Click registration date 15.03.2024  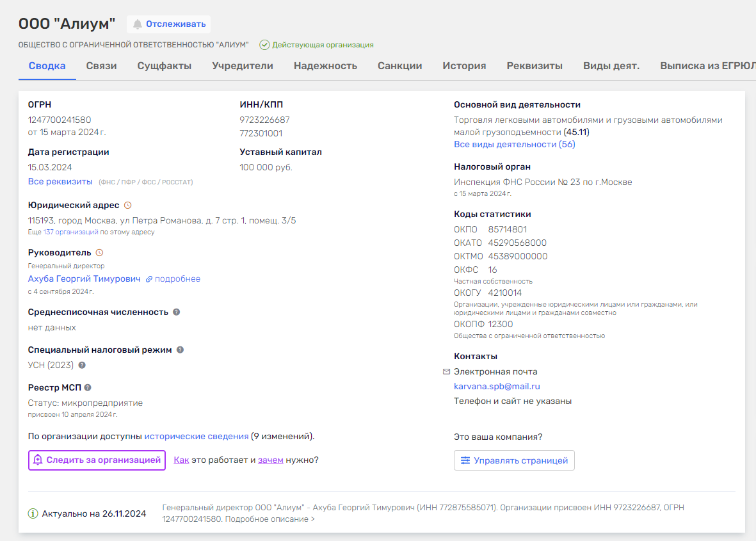tap(50, 167)
